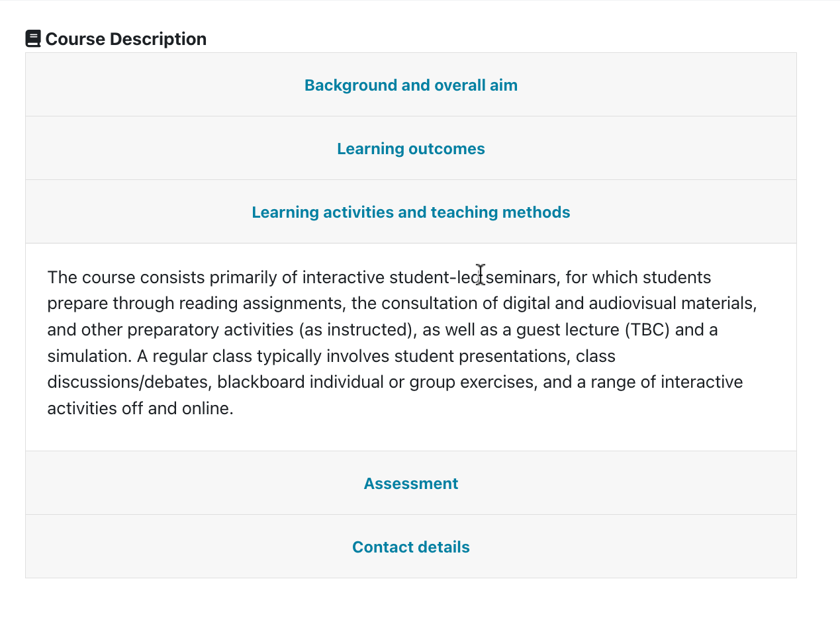The width and height of the screenshot is (840, 622).
Task: Place cursor on the word "seminars"
Action: [x=521, y=277]
